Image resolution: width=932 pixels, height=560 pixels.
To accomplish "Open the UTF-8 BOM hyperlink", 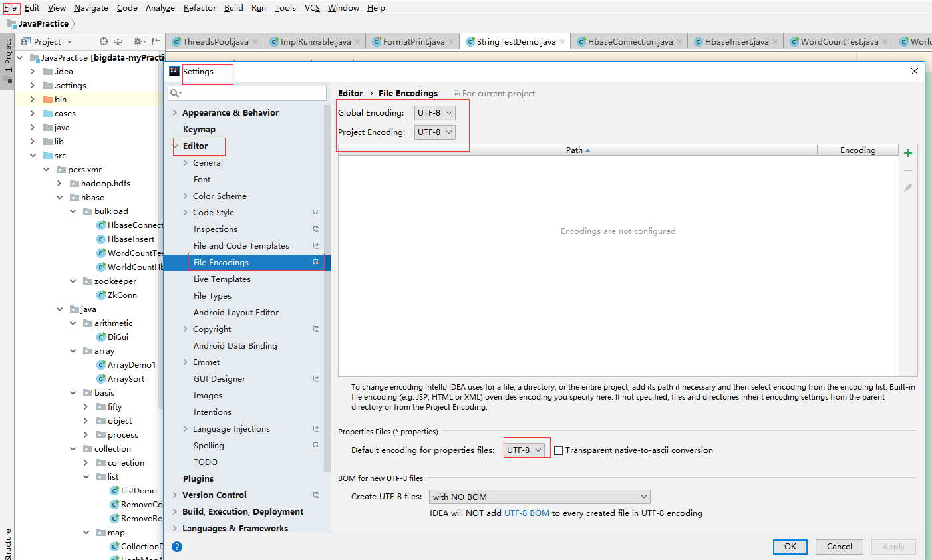I will (527, 513).
